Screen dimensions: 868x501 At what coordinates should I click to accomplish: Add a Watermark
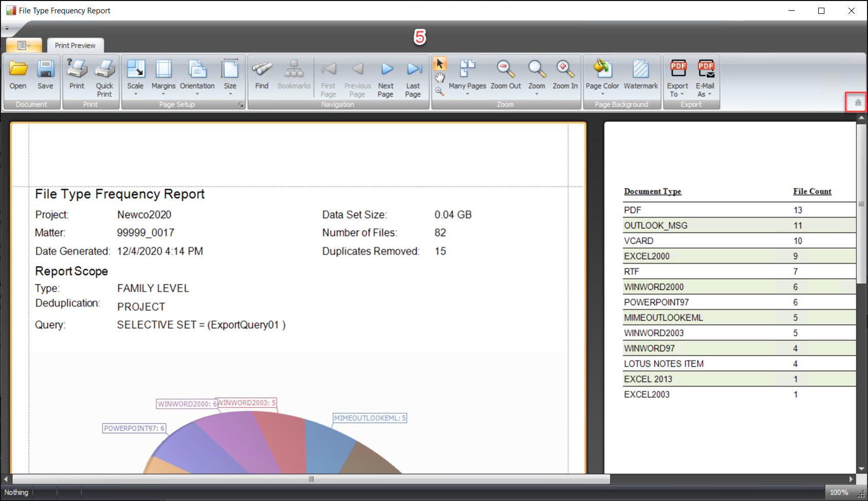click(x=641, y=75)
